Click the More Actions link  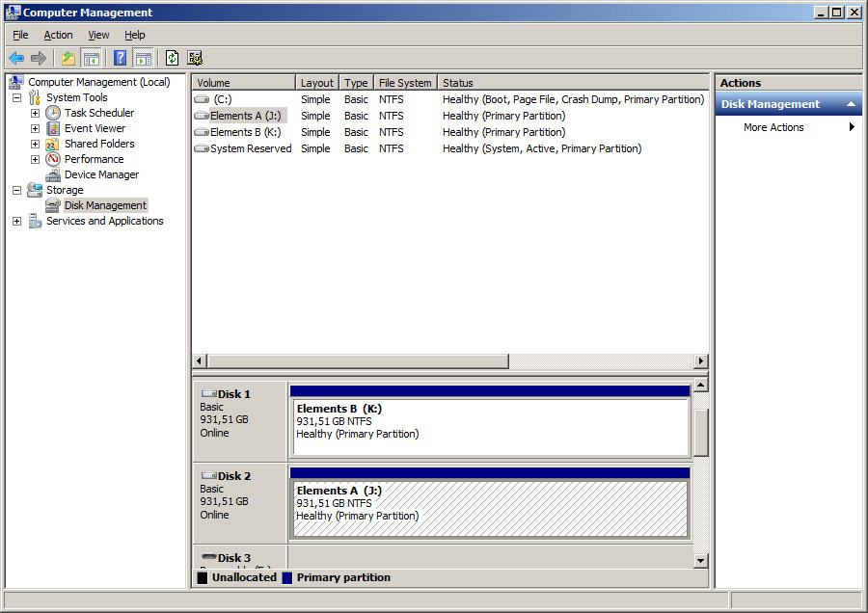773,127
